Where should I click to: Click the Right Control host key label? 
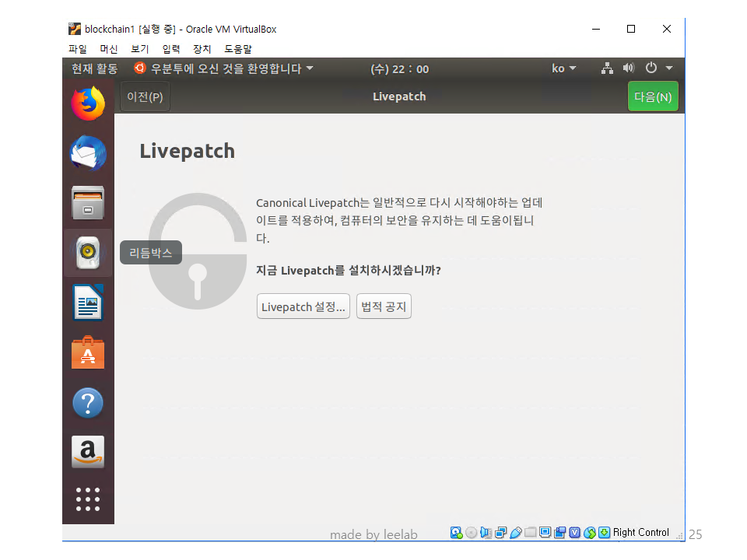tap(640, 532)
